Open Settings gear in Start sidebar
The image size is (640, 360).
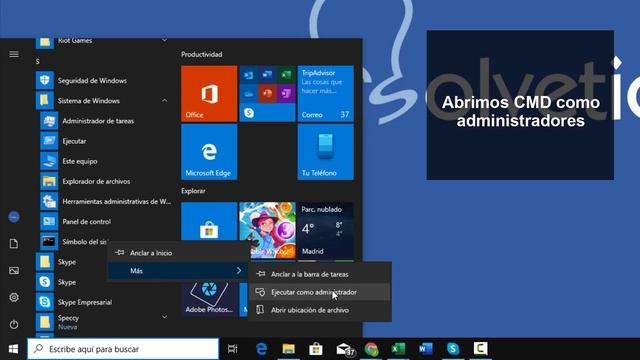point(14,297)
